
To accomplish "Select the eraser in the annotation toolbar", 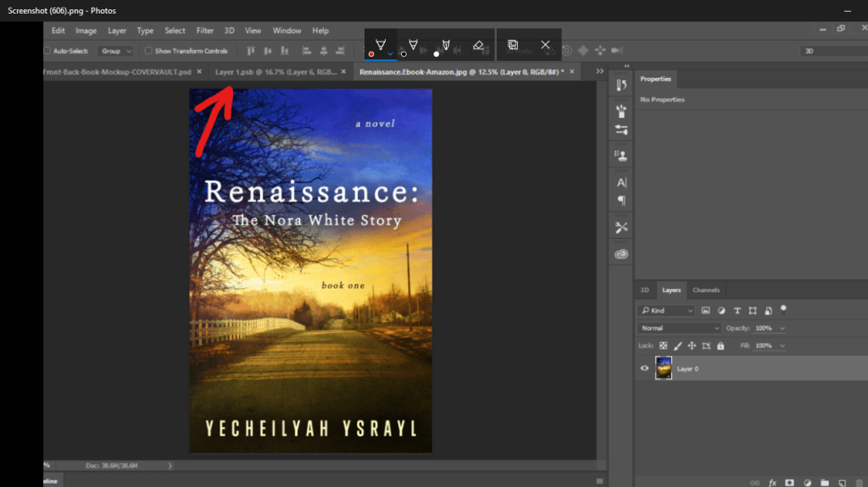I will point(478,44).
